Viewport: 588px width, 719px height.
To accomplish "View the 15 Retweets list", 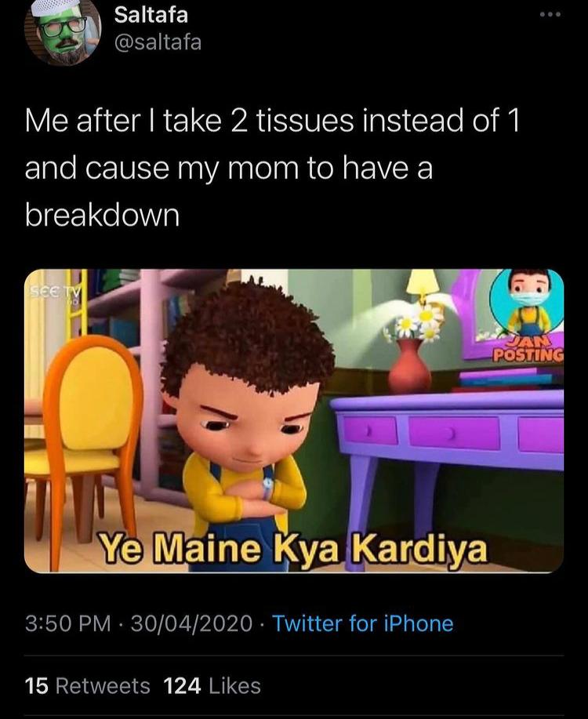I will pyautogui.click(x=88, y=686).
